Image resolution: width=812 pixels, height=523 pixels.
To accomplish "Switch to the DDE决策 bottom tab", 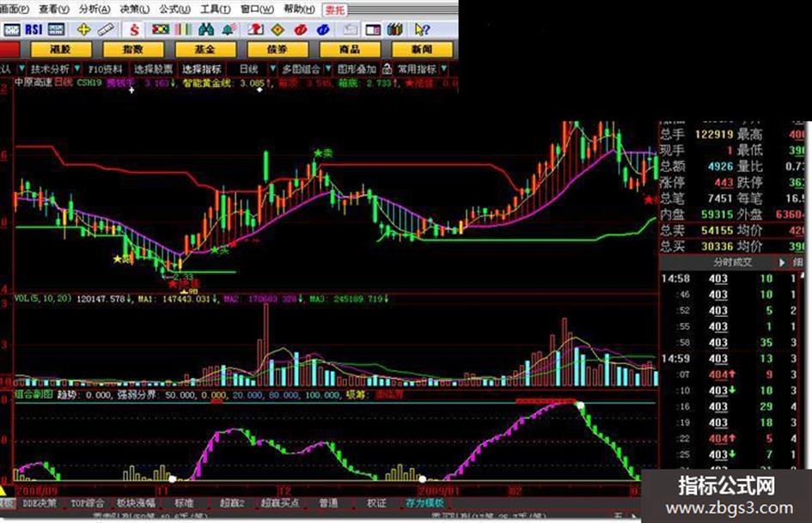I will click(x=40, y=502).
